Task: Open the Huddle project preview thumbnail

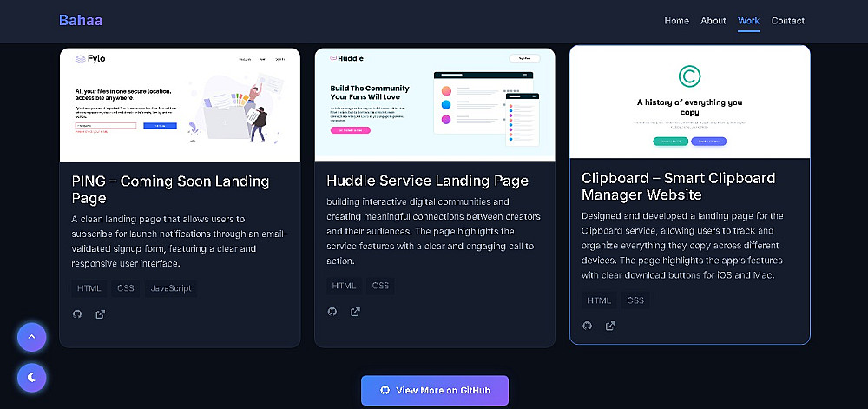Action: (x=435, y=104)
